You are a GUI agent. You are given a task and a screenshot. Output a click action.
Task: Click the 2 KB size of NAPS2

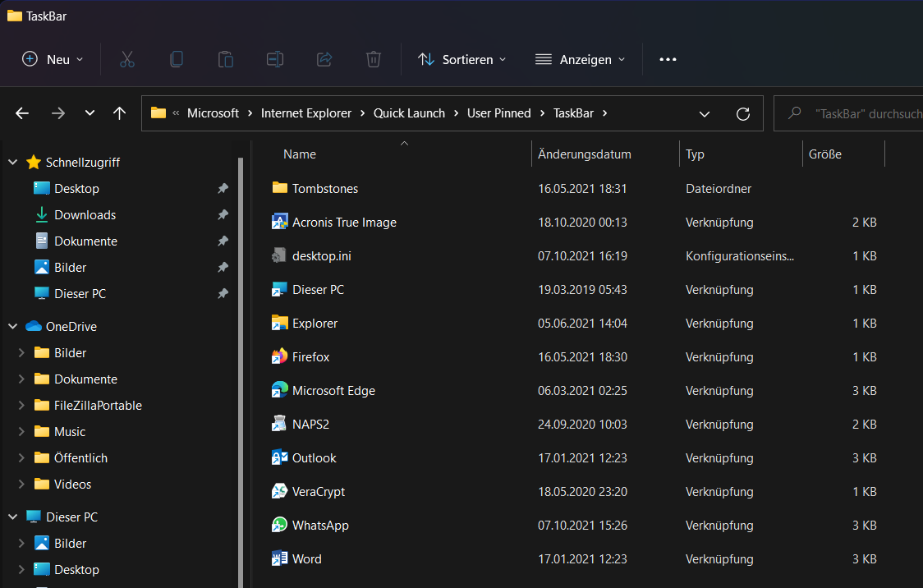pyautogui.click(x=864, y=424)
